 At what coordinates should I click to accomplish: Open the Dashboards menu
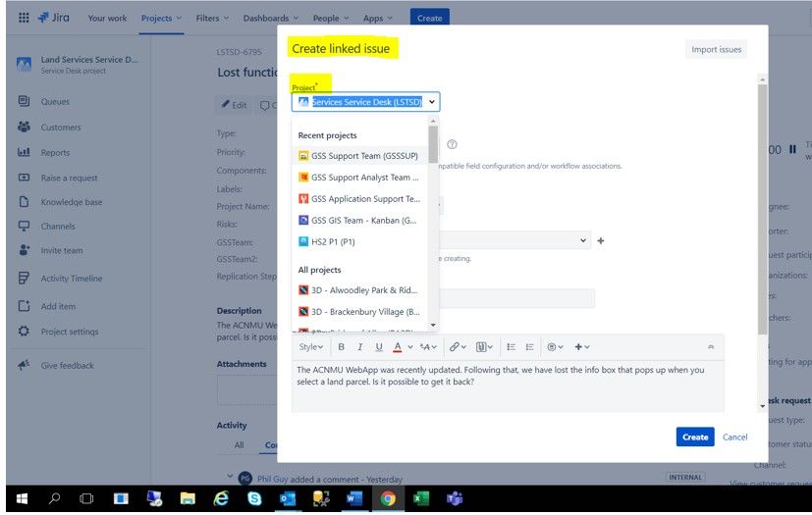tap(271, 18)
